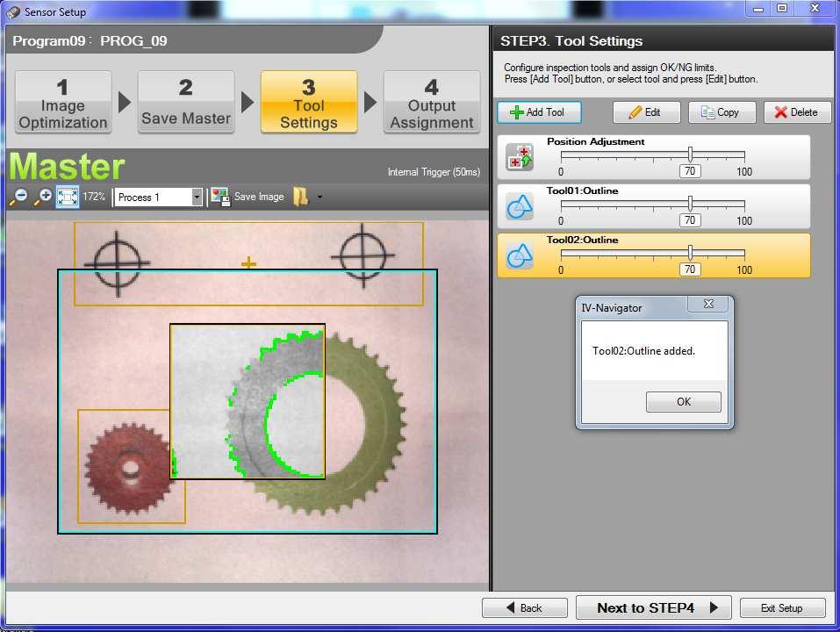Adjust the Tool01:Outline threshold slider
The image size is (840, 632).
tap(690, 204)
